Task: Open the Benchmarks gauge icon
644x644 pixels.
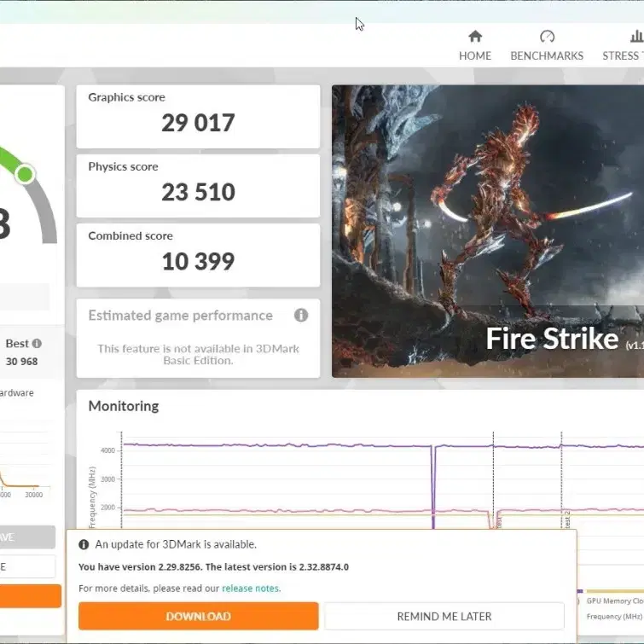Action: point(547,37)
